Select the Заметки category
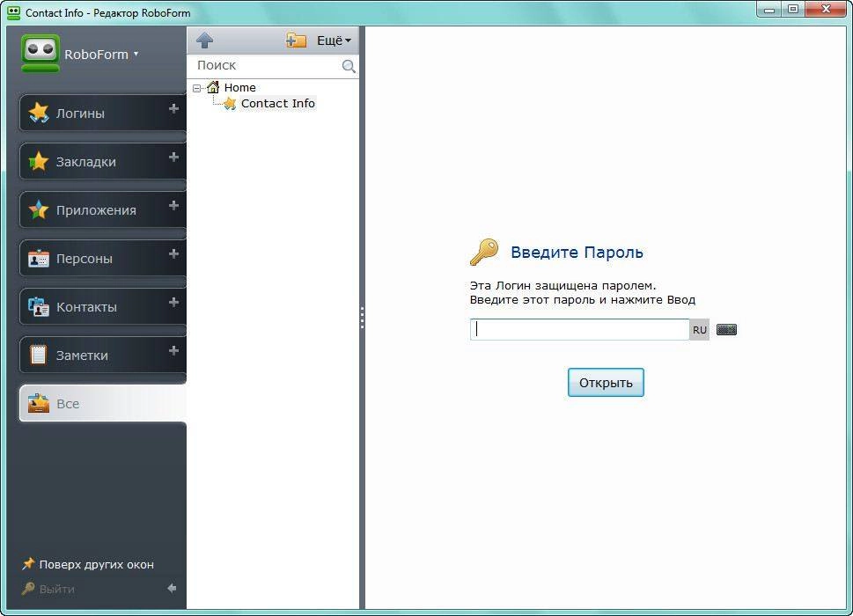The image size is (853, 616). (x=102, y=355)
